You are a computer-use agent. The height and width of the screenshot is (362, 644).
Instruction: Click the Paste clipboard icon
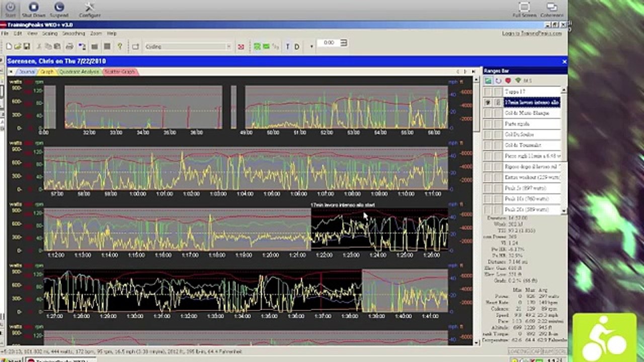(57, 47)
